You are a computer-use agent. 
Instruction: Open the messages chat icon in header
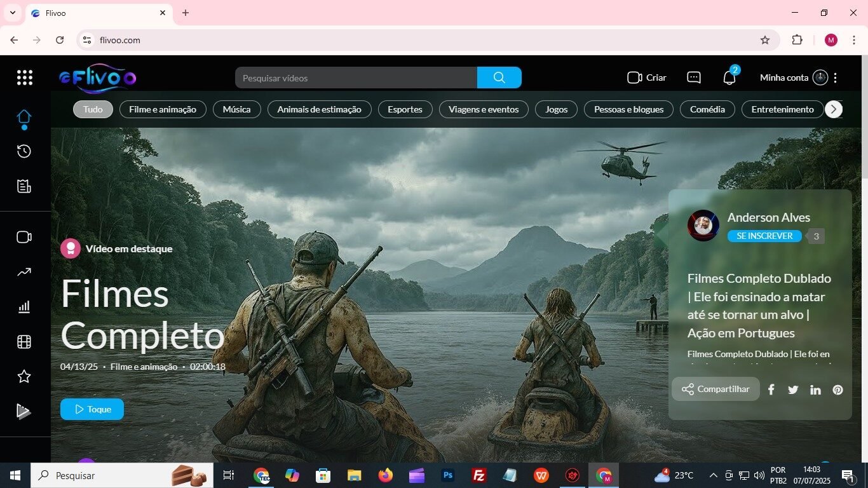pyautogui.click(x=694, y=78)
